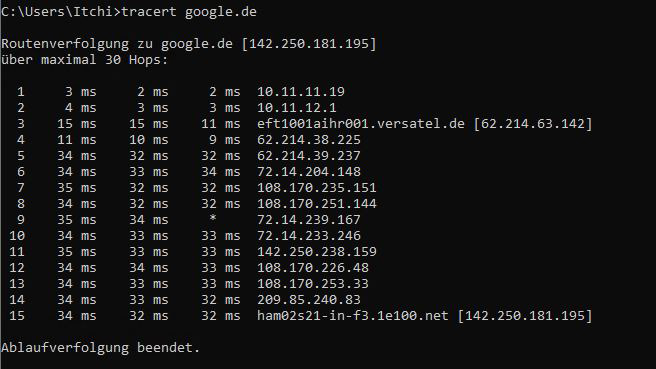Click the eft1001aihr001.versatel.de hostname

pos(361,123)
